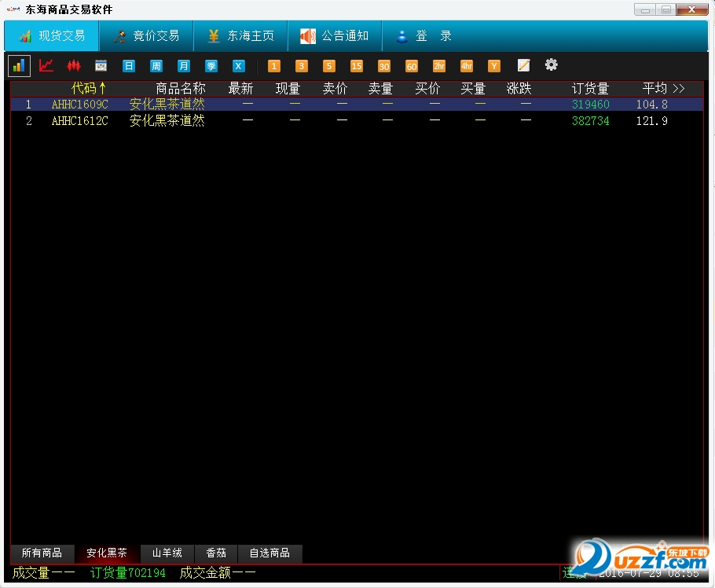
Task: Select the monthly (月) period
Action: (183, 66)
